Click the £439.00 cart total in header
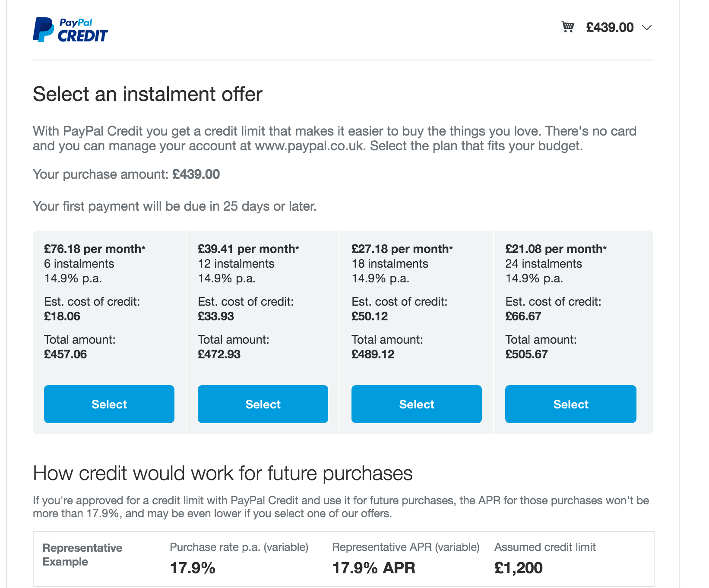The height and width of the screenshot is (588, 709). tap(610, 28)
